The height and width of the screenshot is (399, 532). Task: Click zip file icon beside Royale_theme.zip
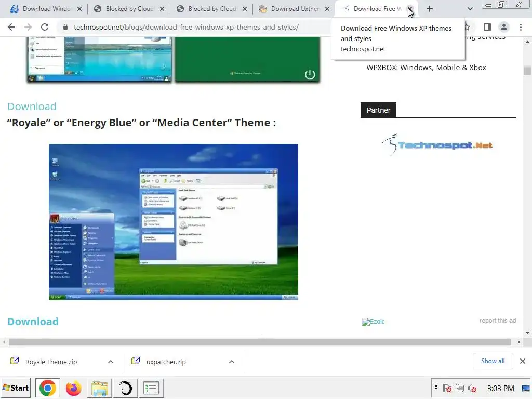(x=15, y=361)
